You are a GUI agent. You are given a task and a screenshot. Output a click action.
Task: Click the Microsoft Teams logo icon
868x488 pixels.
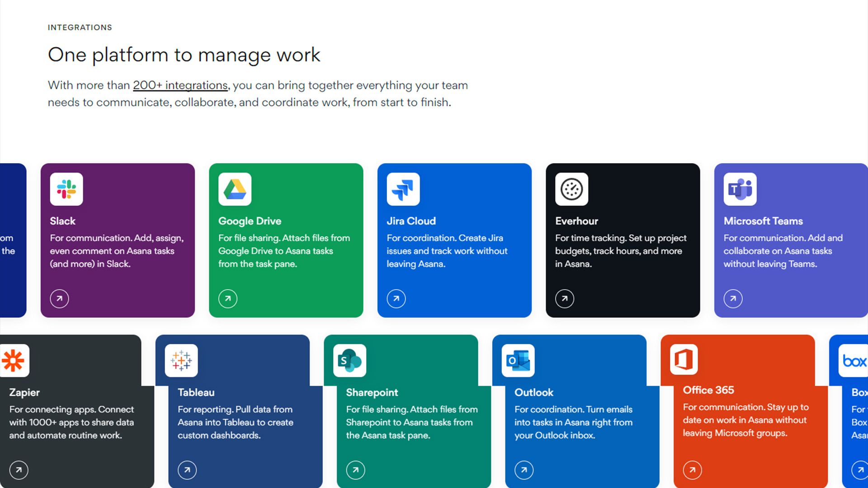(740, 189)
